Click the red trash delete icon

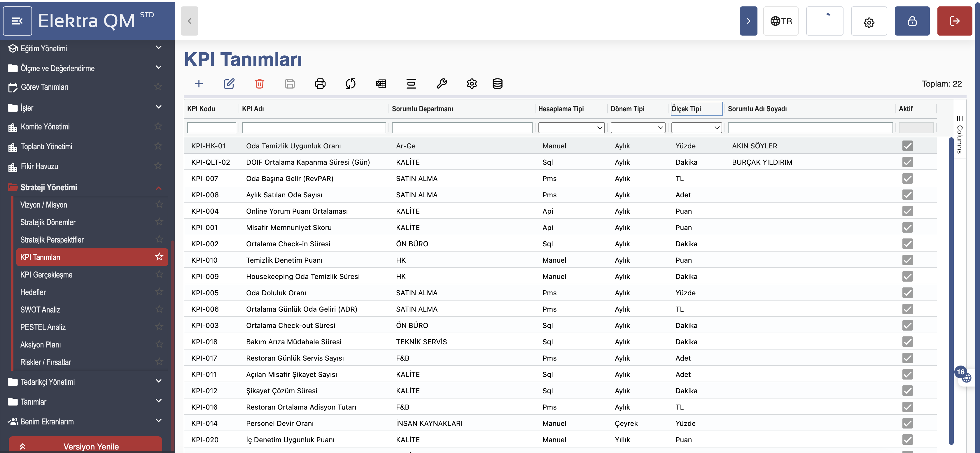click(x=260, y=84)
